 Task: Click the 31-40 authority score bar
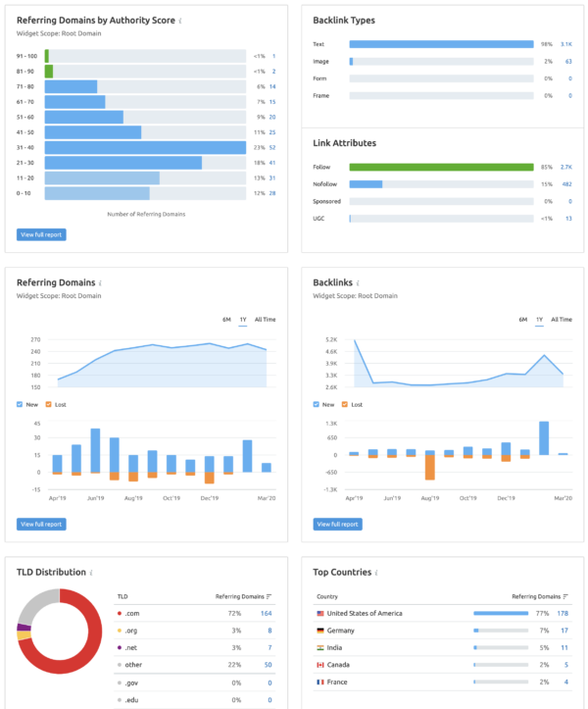click(145, 148)
